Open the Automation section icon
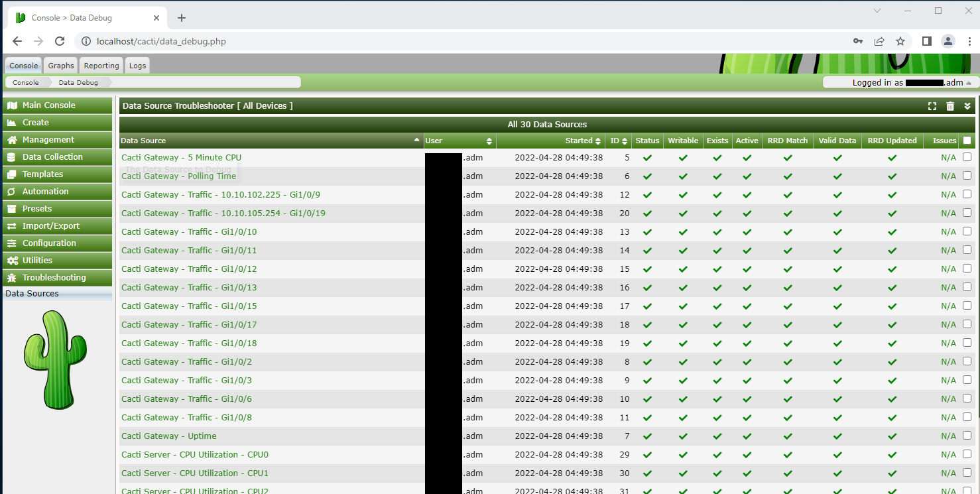The height and width of the screenshot is (494, 980). tap(12, 192)
